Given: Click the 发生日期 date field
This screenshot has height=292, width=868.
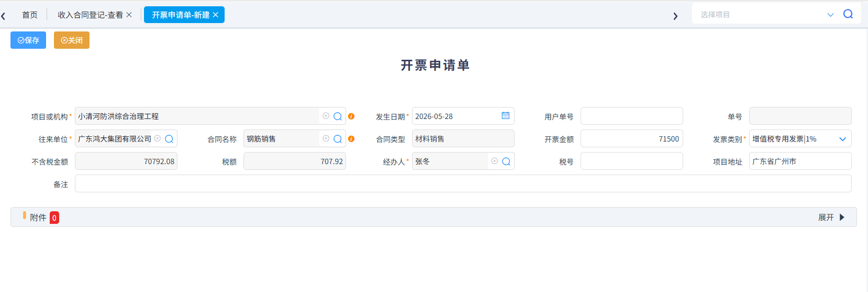Looking at the screenshot, I should click(463, 116).
